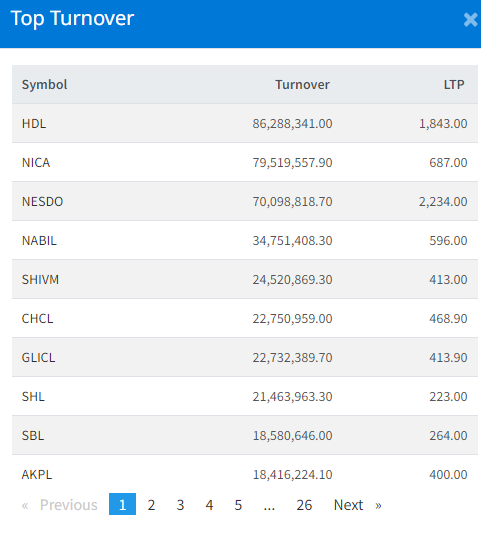Click turnover value 18,416,224.10
481x533 pixels.
pyautogui.click(x=292, y=475)
